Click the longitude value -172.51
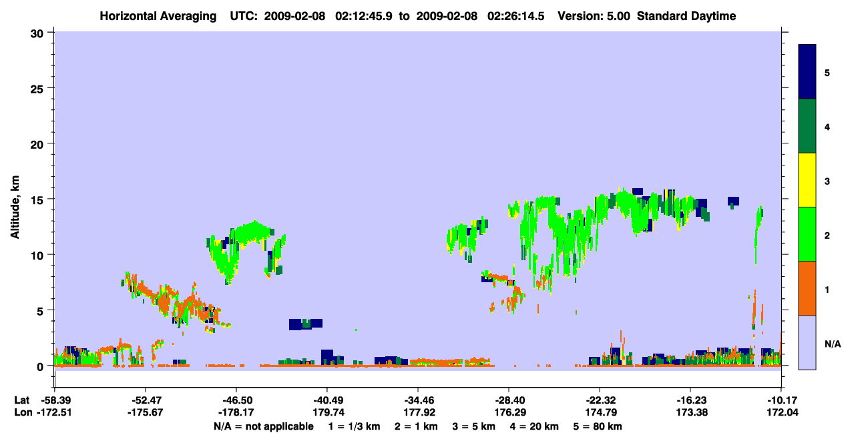This screenshot has height=445, width=868. (54, 412)
